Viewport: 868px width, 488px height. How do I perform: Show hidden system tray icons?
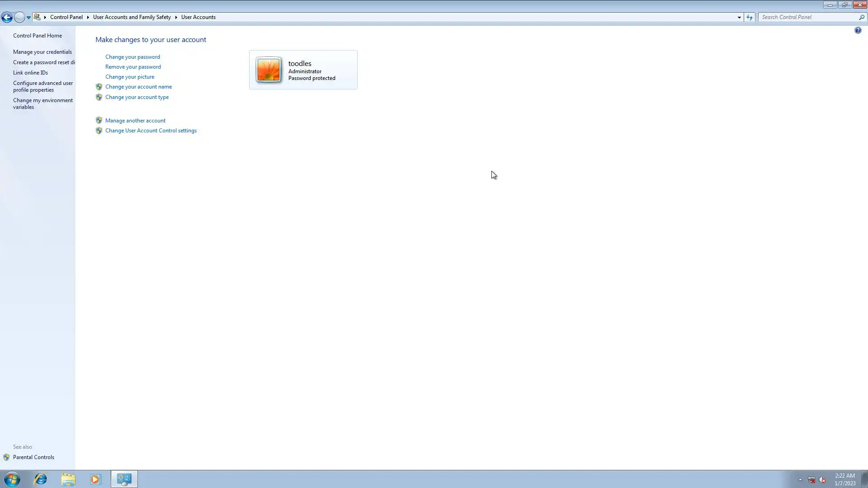click(x=800, y=479)
